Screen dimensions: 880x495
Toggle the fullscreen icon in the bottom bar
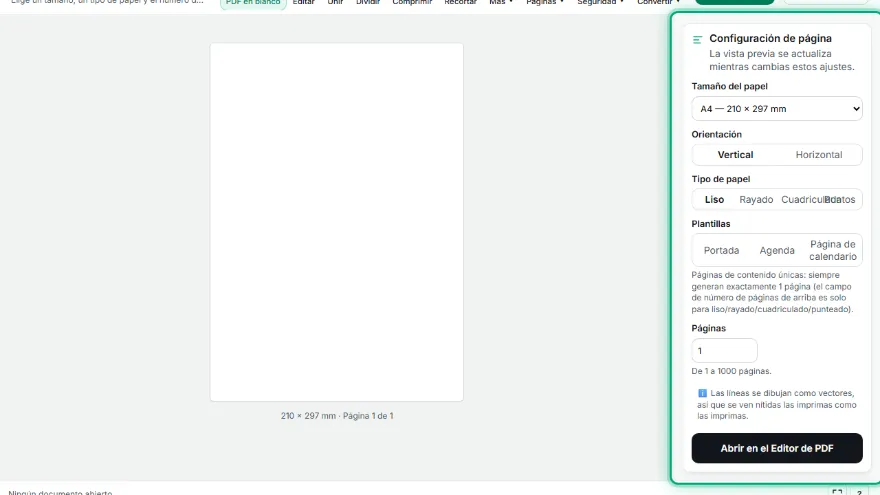(x=837, y=492)
